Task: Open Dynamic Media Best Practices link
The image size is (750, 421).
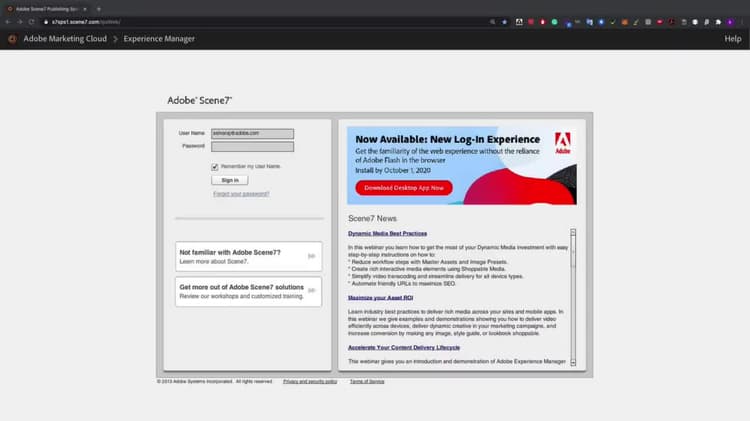Action: [x=387, y=233]
